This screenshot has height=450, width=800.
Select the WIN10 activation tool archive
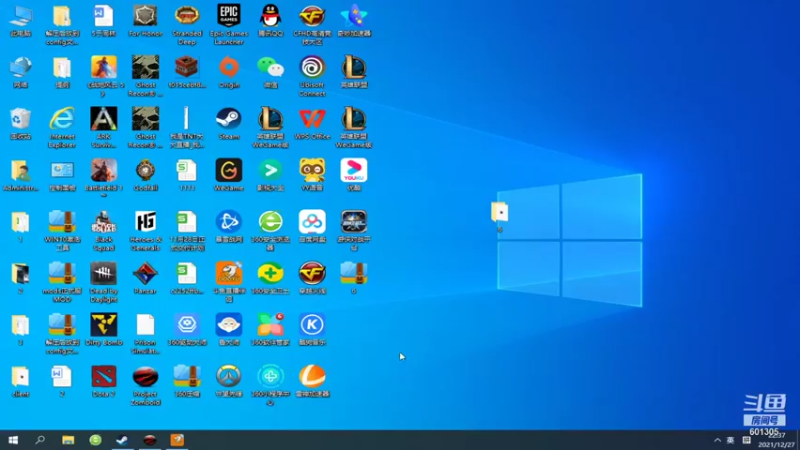(62, 231)
